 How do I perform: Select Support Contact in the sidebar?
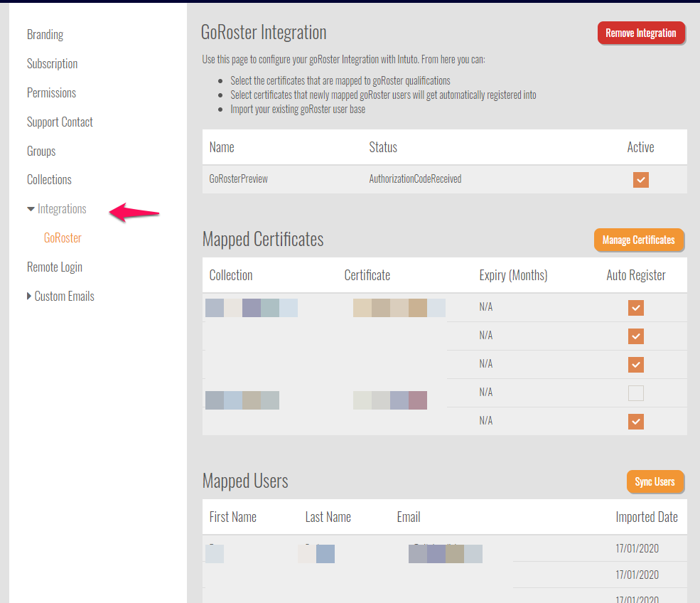(x=60, y=122)
